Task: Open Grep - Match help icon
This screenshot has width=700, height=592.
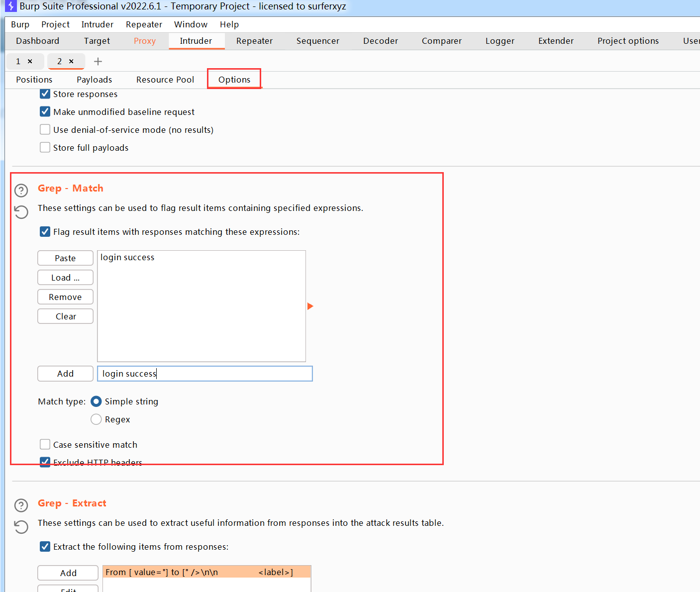Action: 21,191
